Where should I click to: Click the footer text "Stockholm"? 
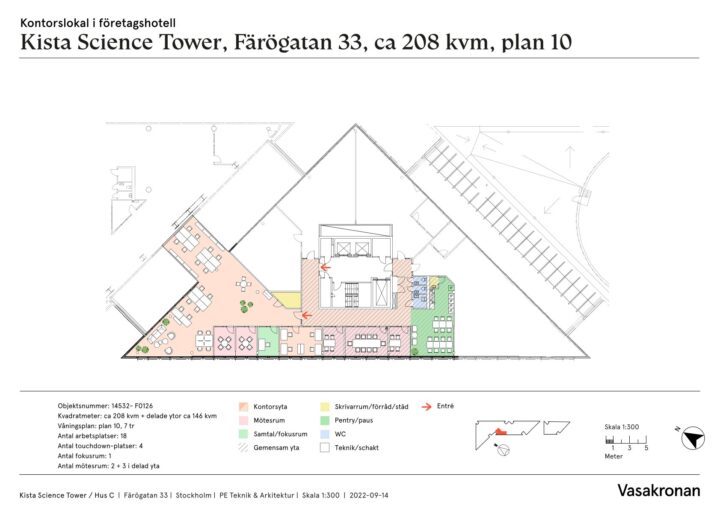coord(193,495)
